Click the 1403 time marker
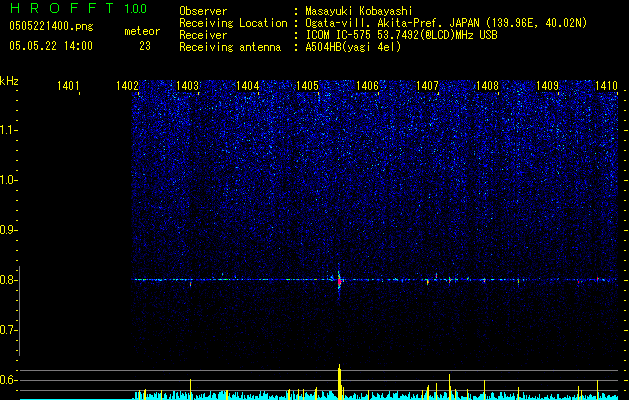Screen dimensions: 629x400 tap(187, 86)
